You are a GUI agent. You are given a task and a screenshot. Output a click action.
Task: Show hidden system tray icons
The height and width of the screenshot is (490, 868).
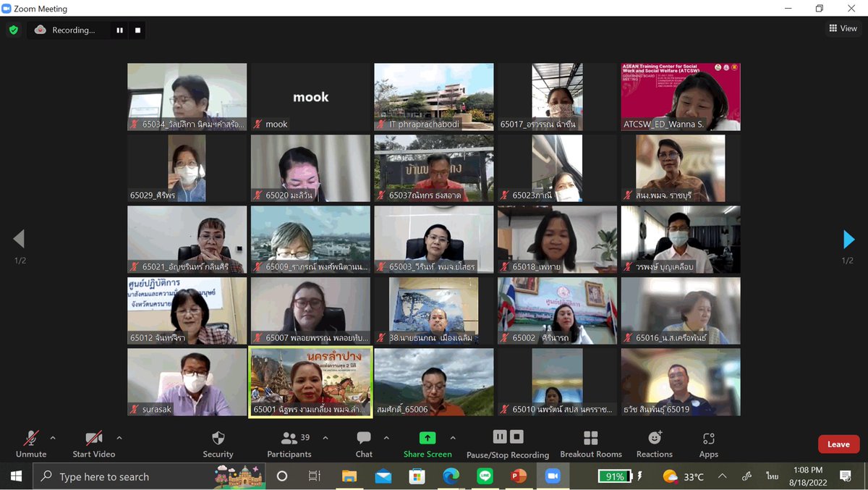(723, 476)
